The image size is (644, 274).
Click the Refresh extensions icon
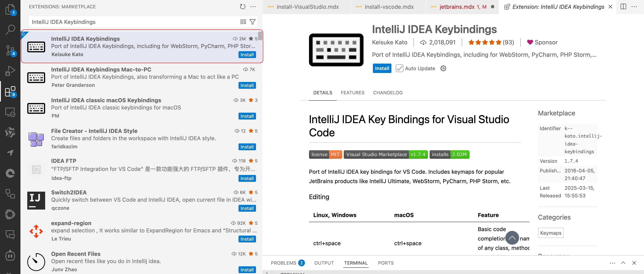tap(242, 7)
